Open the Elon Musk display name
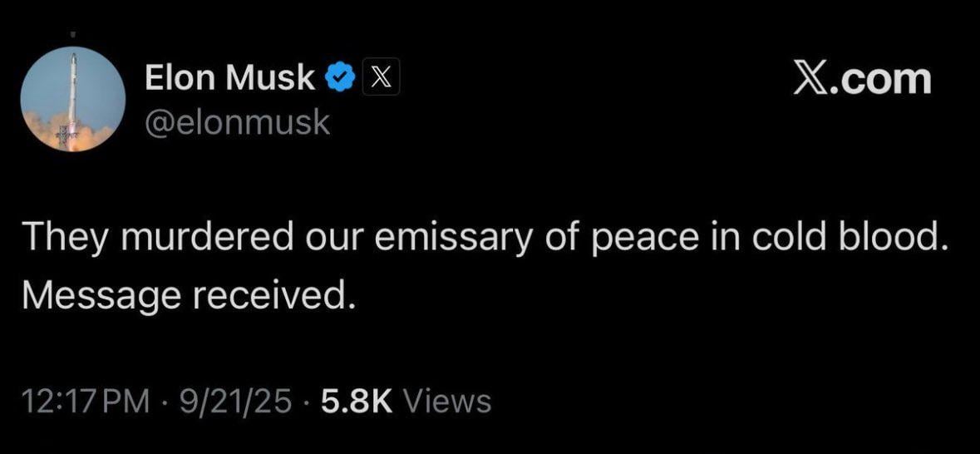 point(230,79)
